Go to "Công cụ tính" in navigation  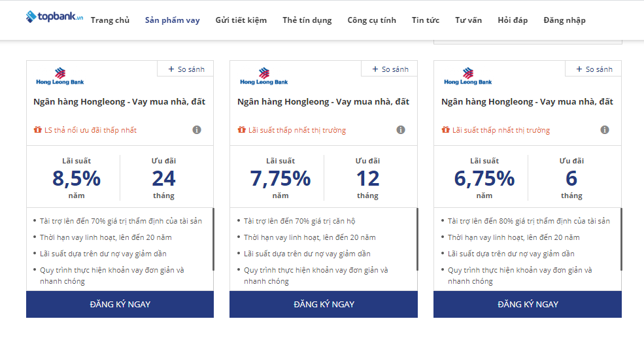tap(372, 20)
